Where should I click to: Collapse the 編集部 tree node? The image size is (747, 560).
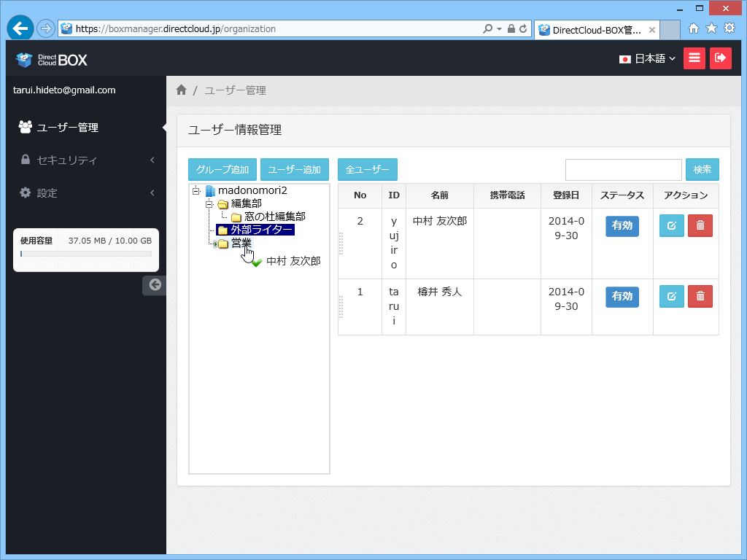[209, 204]
